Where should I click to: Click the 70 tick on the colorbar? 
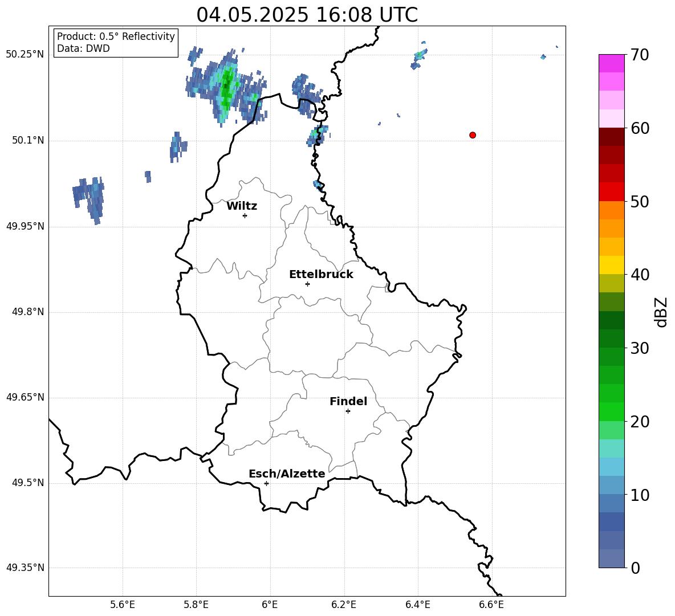[x=640, y=55]
